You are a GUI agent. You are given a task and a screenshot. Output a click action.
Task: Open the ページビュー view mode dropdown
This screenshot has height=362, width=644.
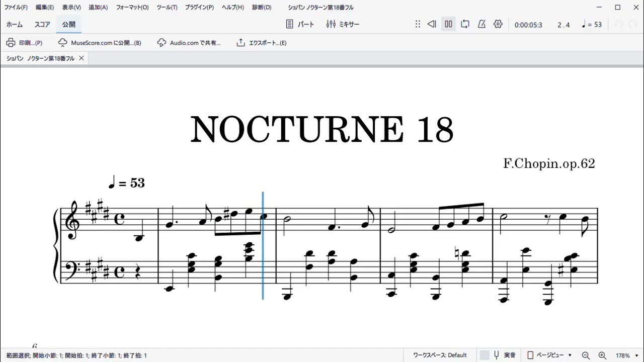click(x=549, y=355)
